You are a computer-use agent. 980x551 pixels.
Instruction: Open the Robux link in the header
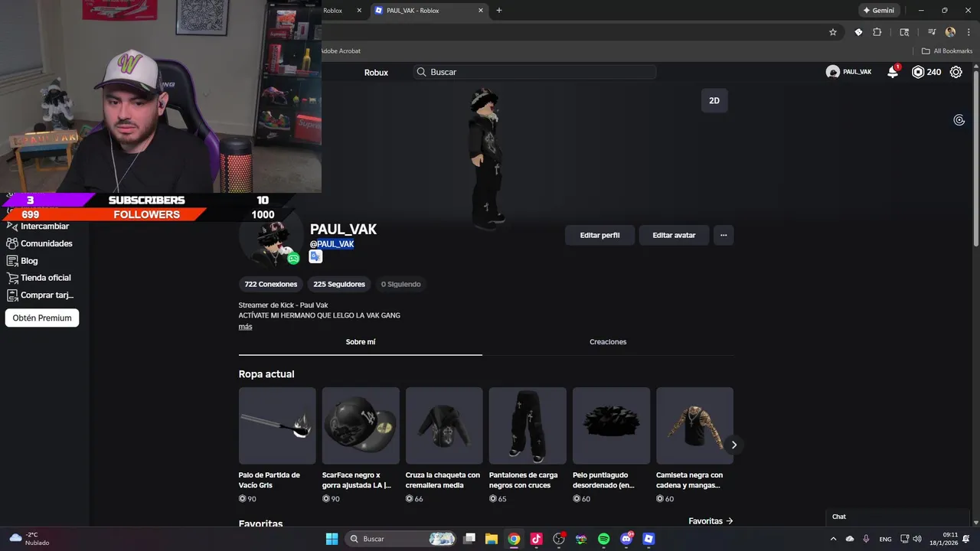(x=376, y=73)
